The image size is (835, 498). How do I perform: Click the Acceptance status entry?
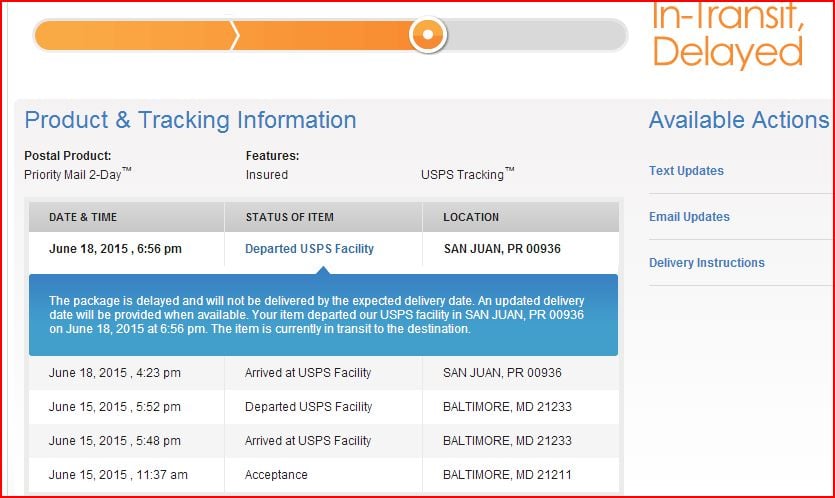coord(276,475)
